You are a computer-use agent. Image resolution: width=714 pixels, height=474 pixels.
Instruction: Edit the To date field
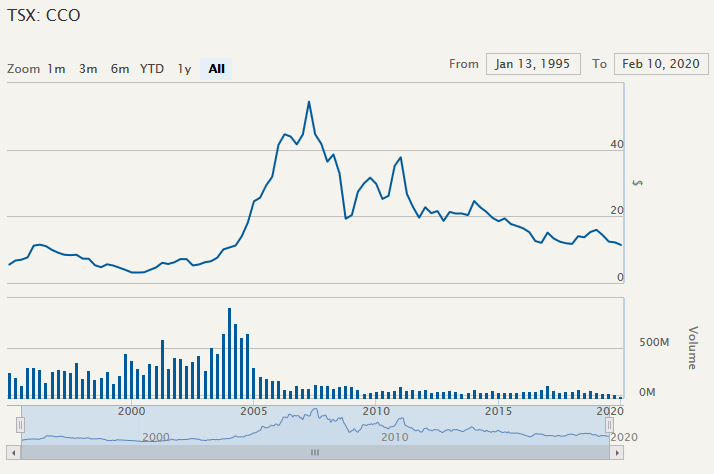tap(660, 64)
